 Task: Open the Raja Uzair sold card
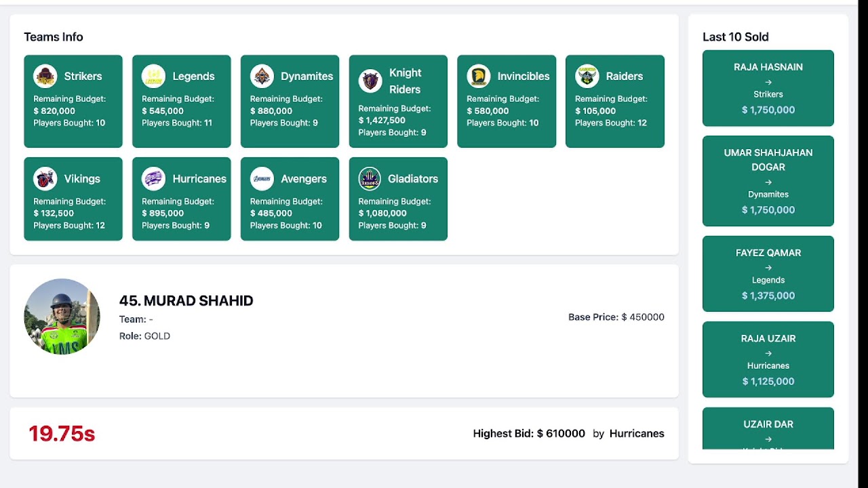pyautogui.click(x=768, y=359)
